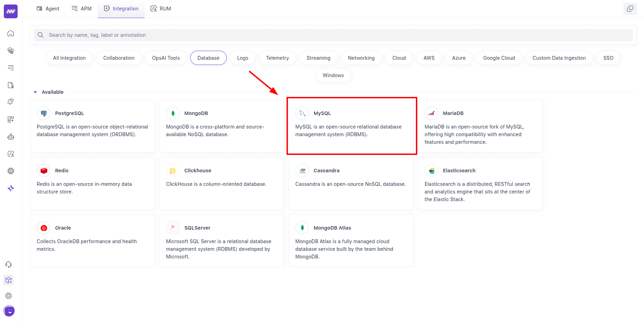Image resolution: width=644 pixels, height=322 pixels.
Task: Switch to the APM tab
Action: pos(82,9)
